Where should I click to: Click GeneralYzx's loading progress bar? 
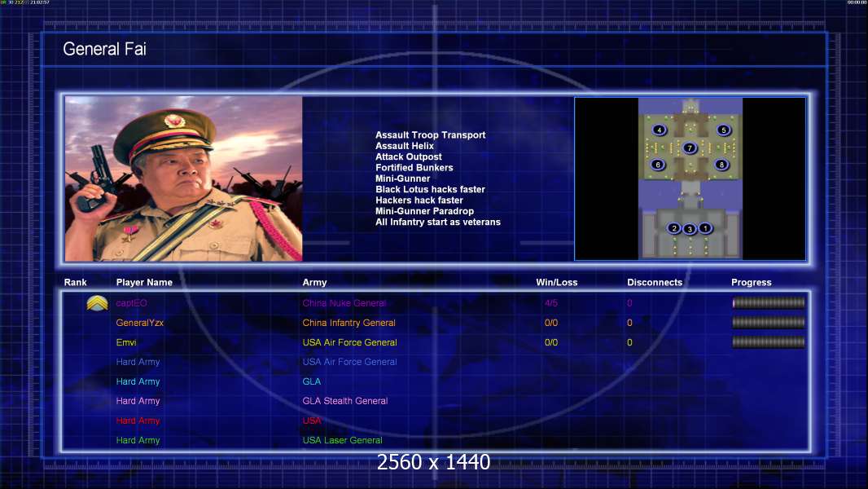[x=769, y=322]
